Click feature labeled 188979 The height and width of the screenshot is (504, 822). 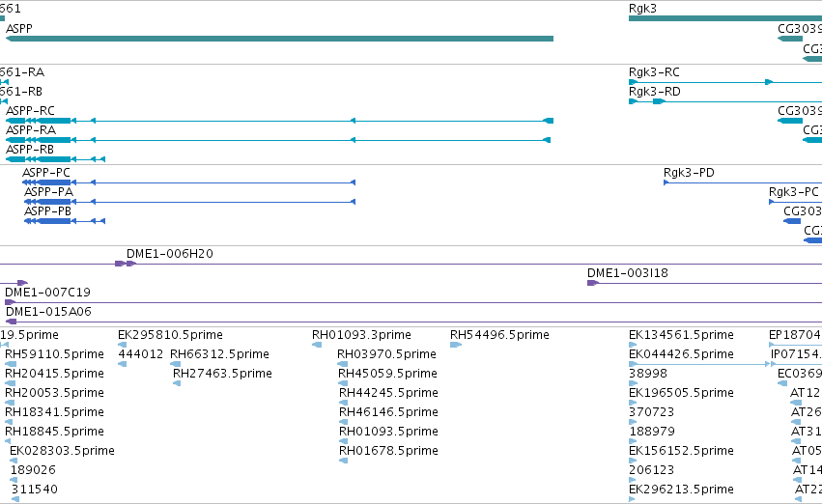click(x=652, y=432)
